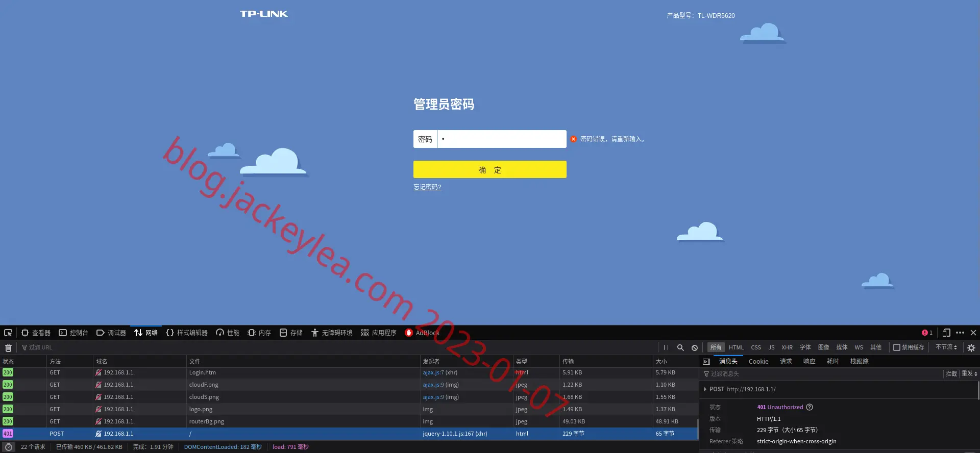This screenshot has height=453, width=980.
Task: Pause network recording with the pause icon
Action: [666, 347]
